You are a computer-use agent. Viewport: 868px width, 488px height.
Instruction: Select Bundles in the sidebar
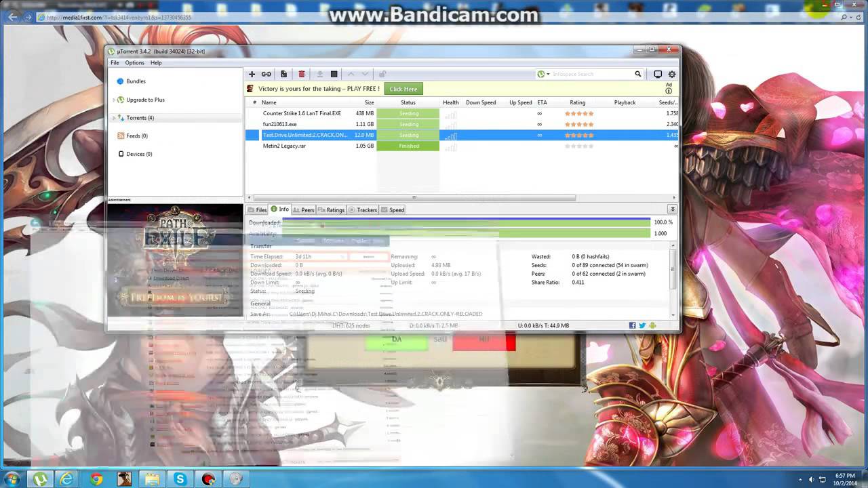[136, 81]
